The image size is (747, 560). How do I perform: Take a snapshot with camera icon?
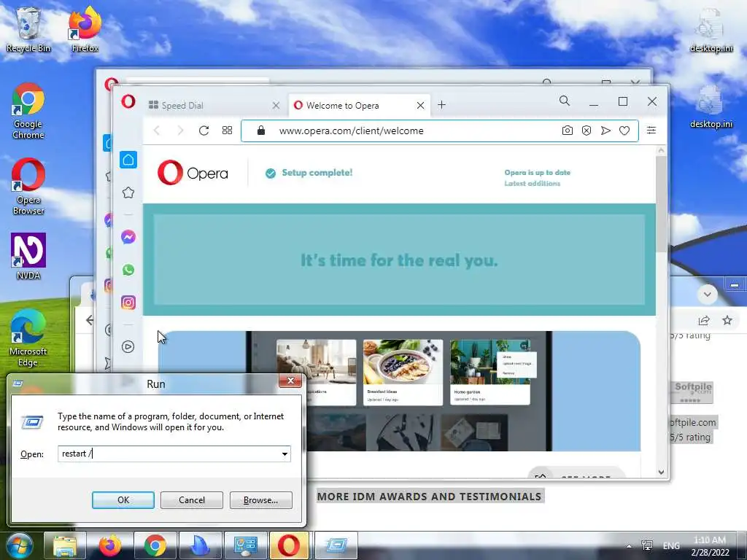click(x=567, y=131)
